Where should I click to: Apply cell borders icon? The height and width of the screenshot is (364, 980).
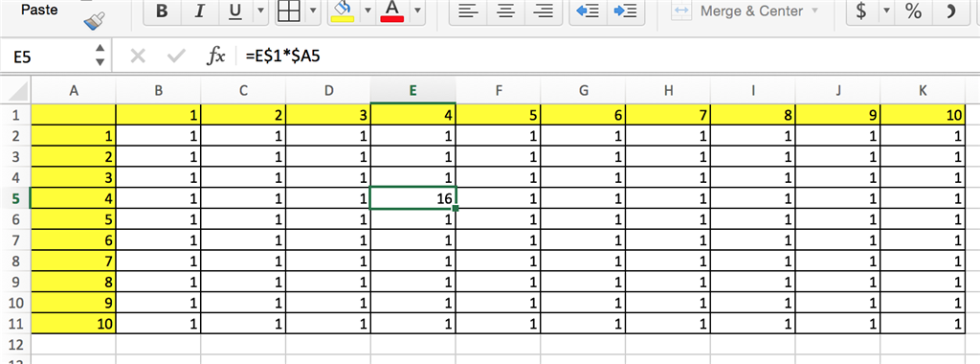tap(288, 11)
